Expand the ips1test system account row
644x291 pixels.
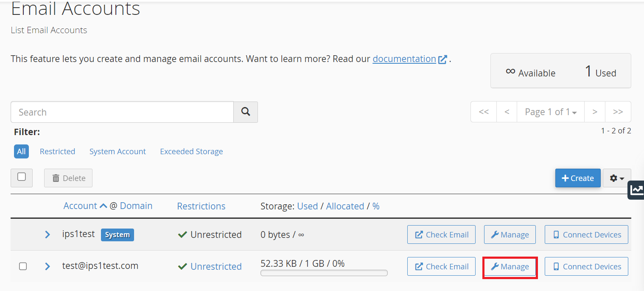(x=47, y=234)
